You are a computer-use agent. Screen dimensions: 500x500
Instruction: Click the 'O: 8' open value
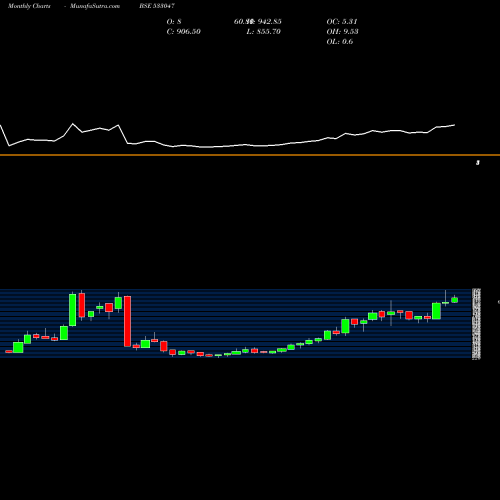[174, 22]
